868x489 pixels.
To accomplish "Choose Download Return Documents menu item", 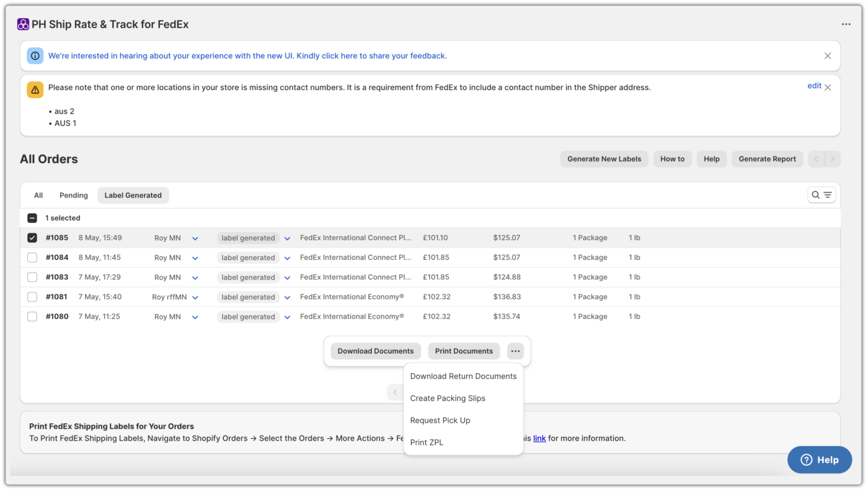I will tap(463, 376).
